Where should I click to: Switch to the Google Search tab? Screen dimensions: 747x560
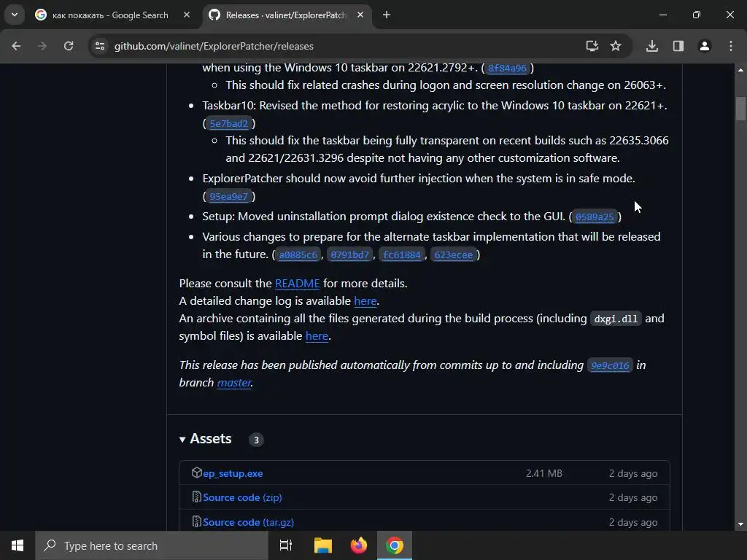[112, 15]
